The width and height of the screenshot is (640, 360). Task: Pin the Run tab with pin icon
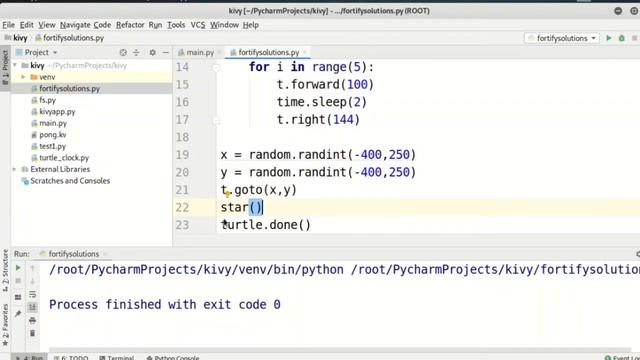click(18, 313)
